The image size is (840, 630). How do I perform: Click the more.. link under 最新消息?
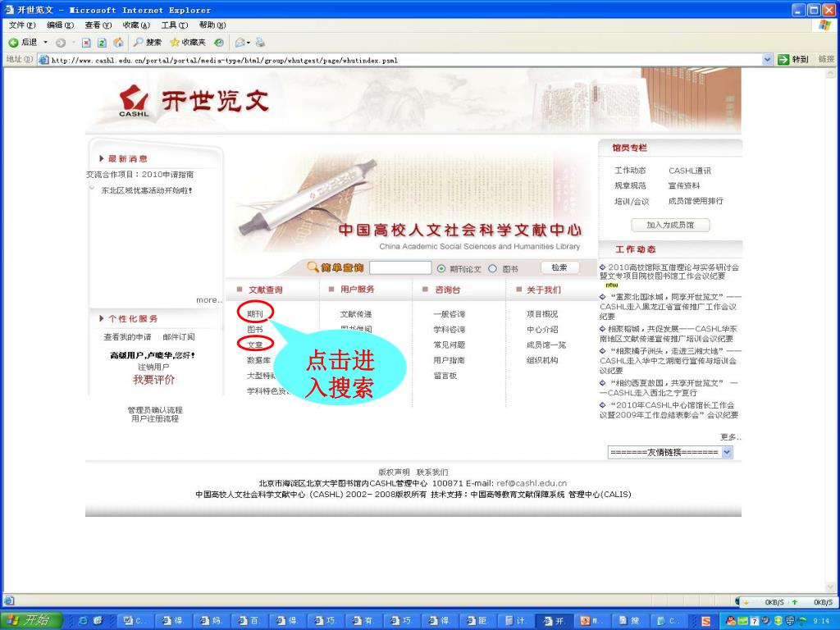(208, 300)
